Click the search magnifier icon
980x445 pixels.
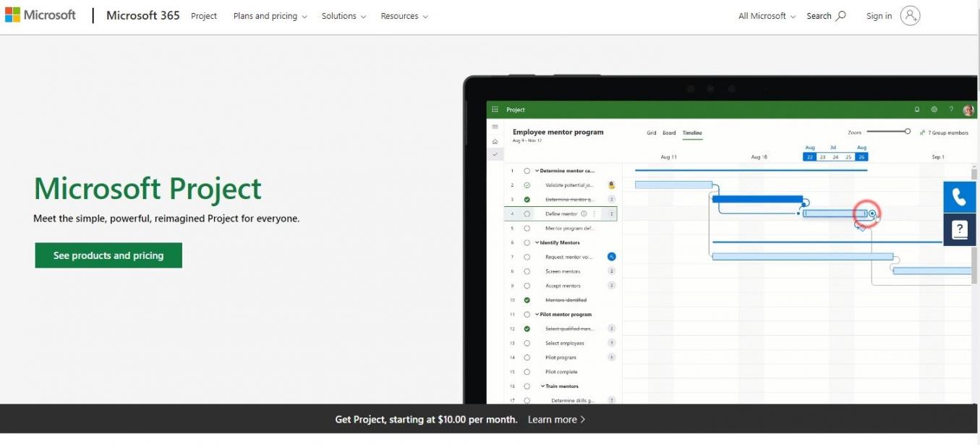pyautogui.click(x=840, y=16)
